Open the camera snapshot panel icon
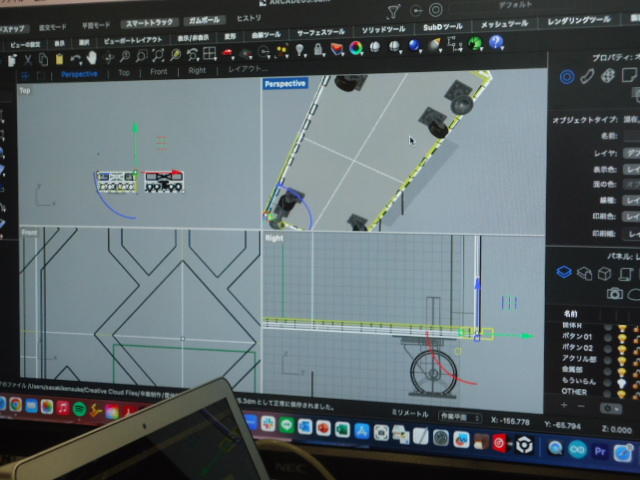This screenshot has width=640, height=480. click(615, 293)
